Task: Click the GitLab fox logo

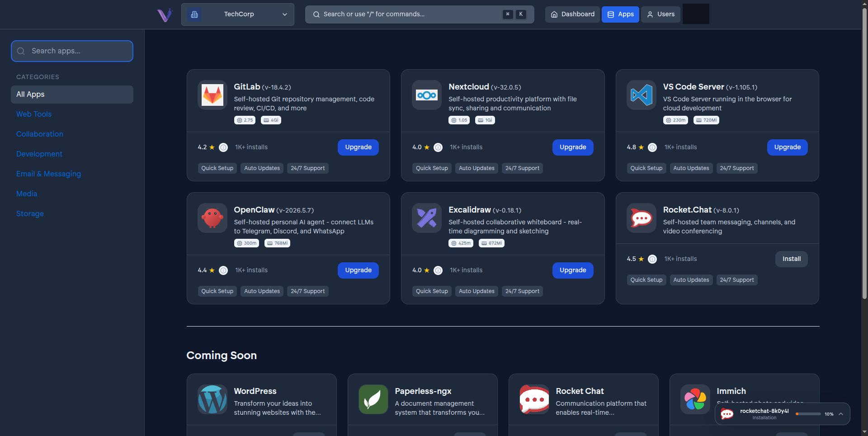Action: 212,95
